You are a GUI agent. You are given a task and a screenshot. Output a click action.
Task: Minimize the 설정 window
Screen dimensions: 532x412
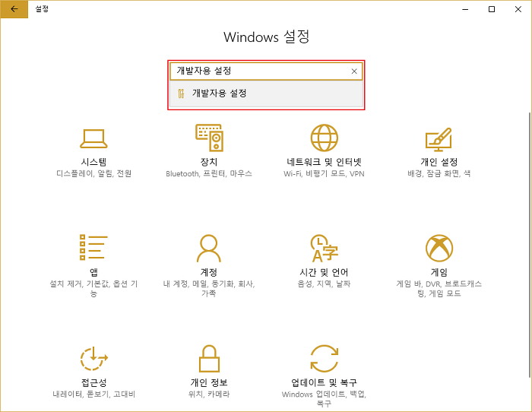click(x=465, y=9)
